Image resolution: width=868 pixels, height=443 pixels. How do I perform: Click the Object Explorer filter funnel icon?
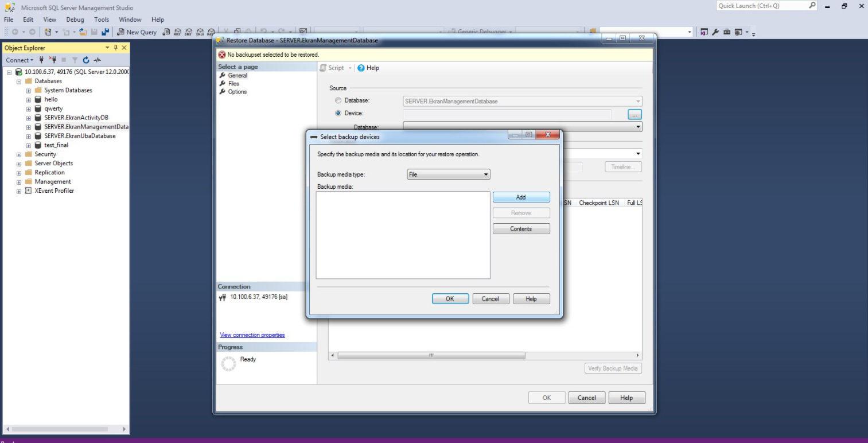coord(75,60)
